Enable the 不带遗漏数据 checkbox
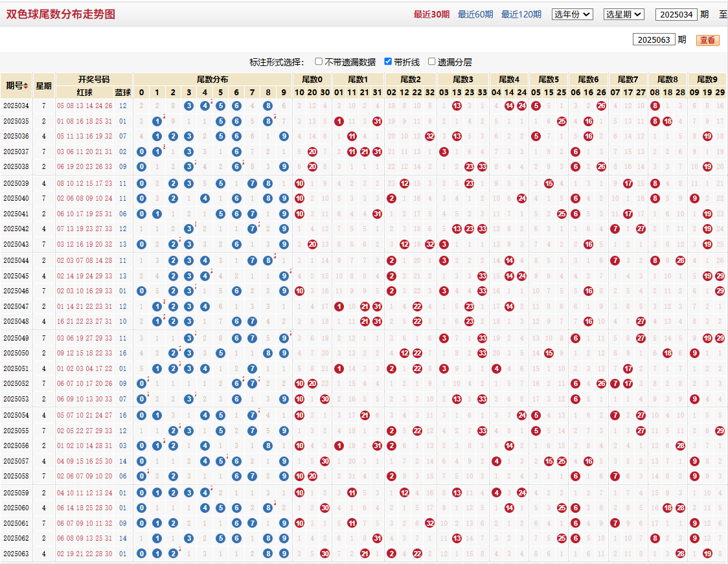 coord(319,62)
